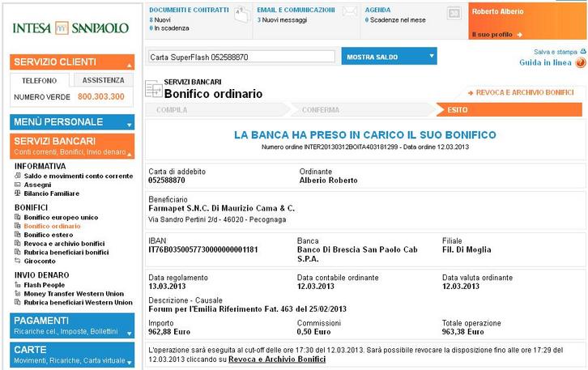Click the Revoca e Archivio Bonifici button

coord(523,93)
